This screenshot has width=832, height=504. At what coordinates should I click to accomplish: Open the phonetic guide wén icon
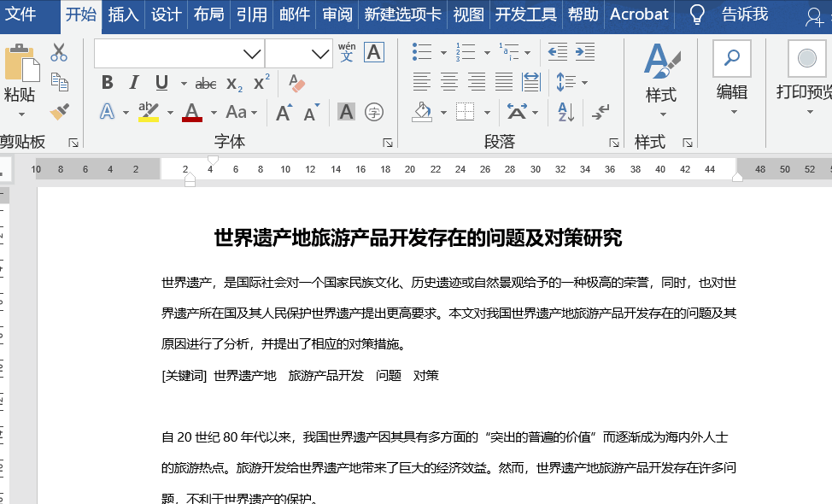(x=347, y=52)
